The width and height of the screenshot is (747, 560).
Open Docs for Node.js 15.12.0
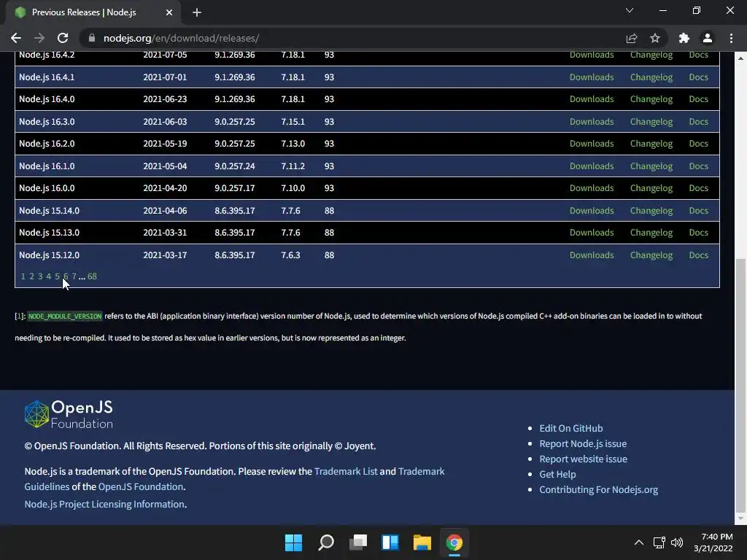click(x=698, y=254)
